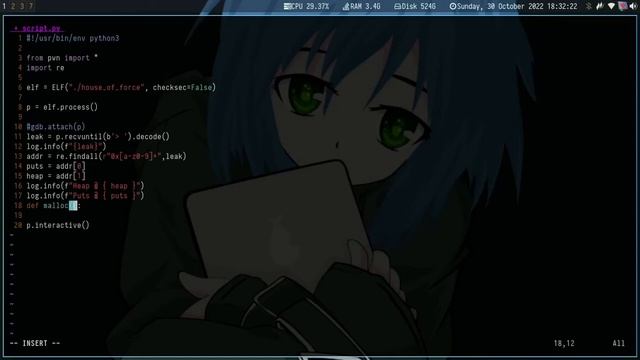Place cursor on 'import re' line
This screenshot has height=360, width=640.
tap(45, 68)
